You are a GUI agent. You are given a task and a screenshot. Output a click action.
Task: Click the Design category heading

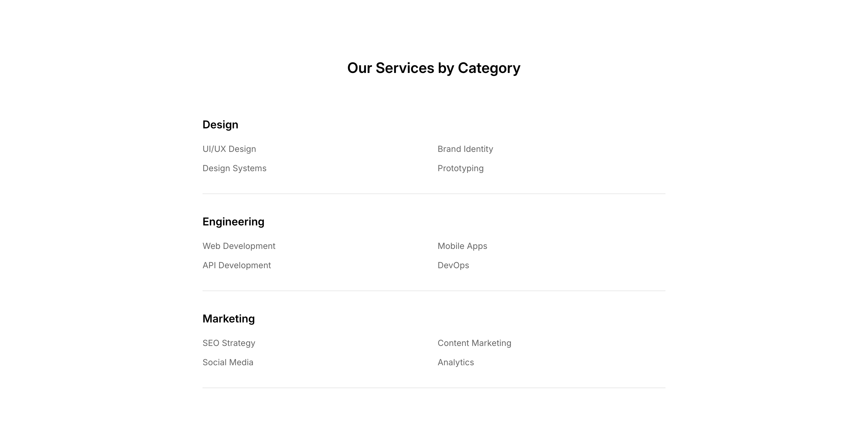[220, 125]
